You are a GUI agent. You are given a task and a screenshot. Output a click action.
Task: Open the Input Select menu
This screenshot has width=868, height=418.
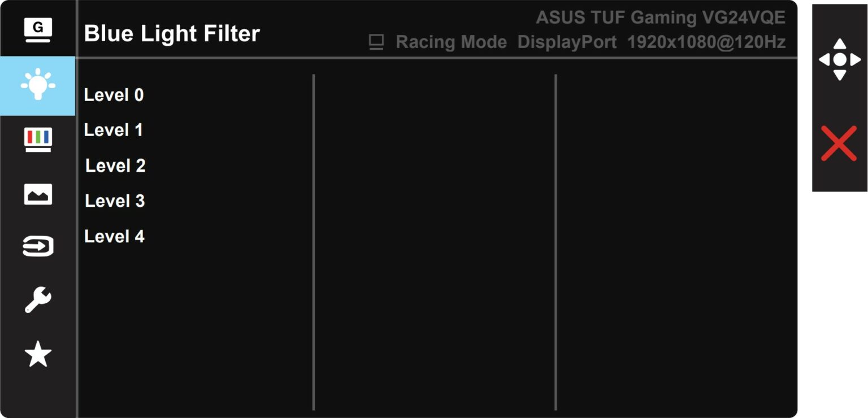point(37,246)
